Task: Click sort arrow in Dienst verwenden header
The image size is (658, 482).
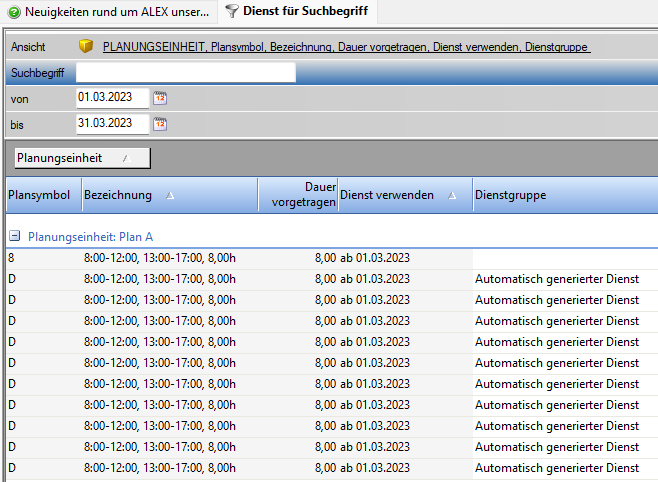Action: click(x=451, y=196)
